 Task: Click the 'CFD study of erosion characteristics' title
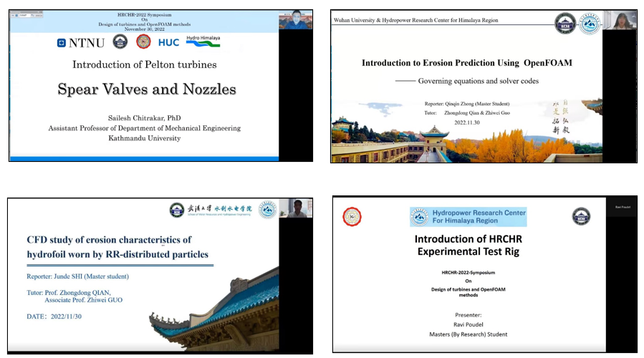pos(117,247)
